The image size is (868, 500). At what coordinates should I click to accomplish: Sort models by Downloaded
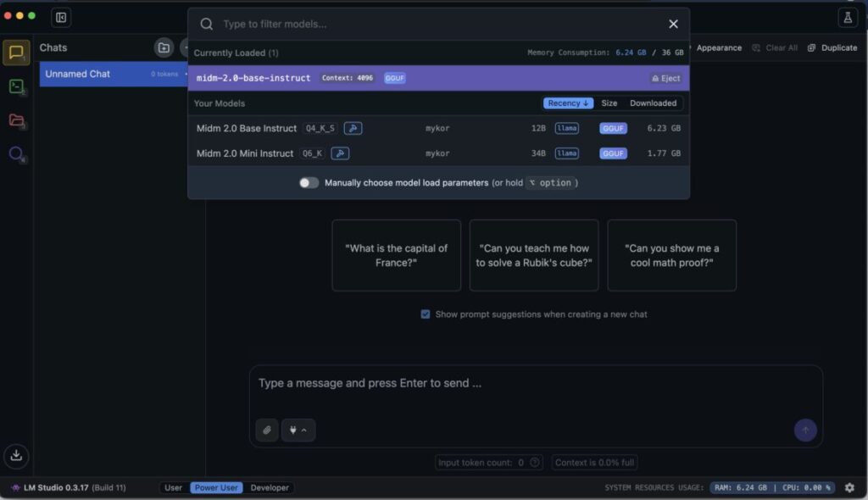coord(654,103)
